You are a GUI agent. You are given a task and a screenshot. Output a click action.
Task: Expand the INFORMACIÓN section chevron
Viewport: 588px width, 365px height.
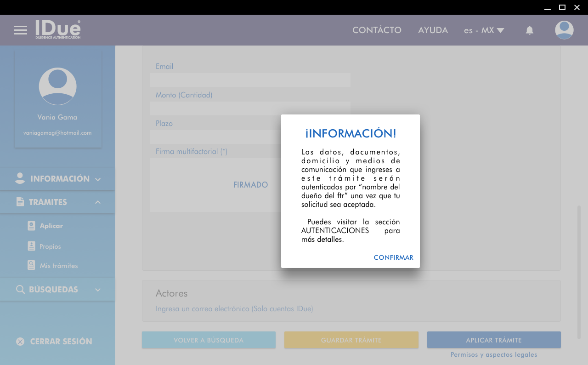98,179
